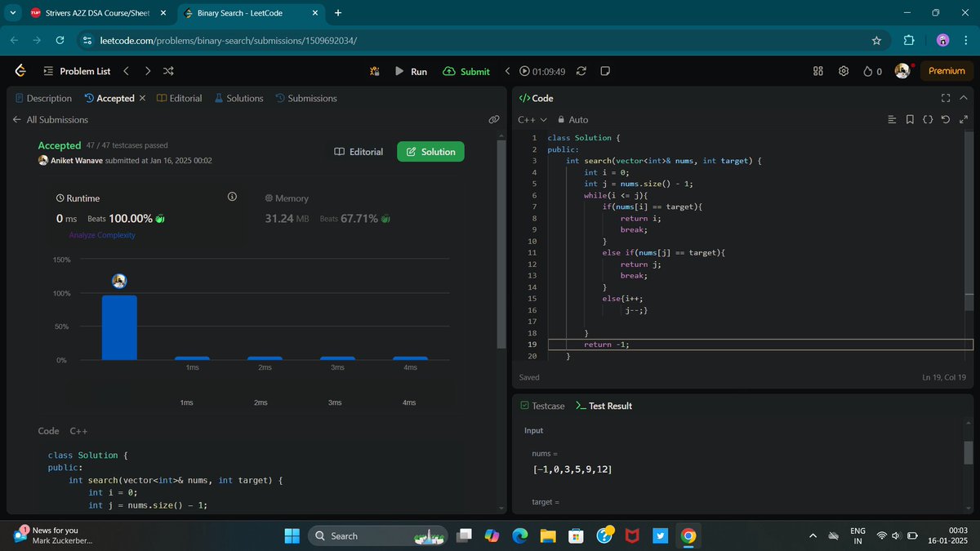Select the Accepted tab
The width and height of the screenshot is (980, 551).
click(x=109, y=98)
